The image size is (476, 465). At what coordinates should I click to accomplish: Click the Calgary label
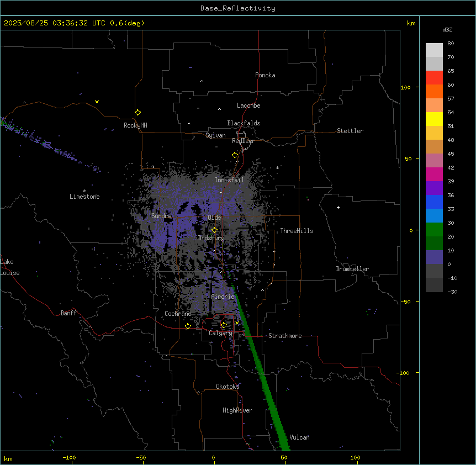(220, 333)
